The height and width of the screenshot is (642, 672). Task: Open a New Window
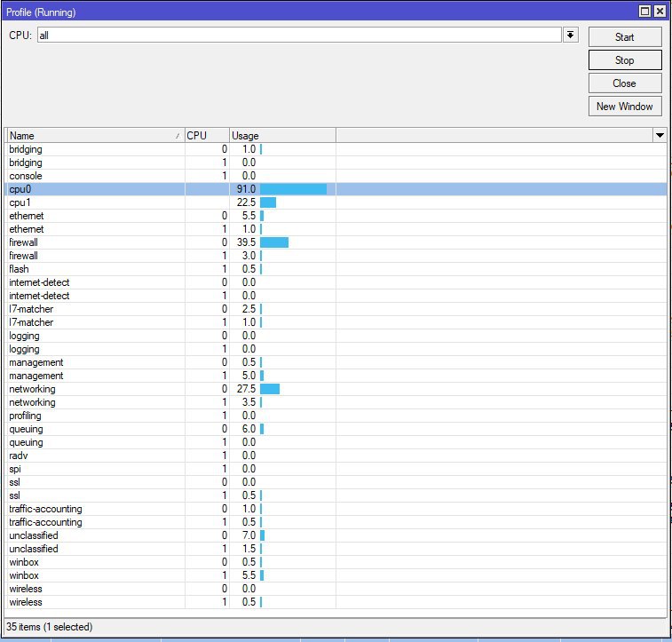pyautogui.click(x=625, y=107)
